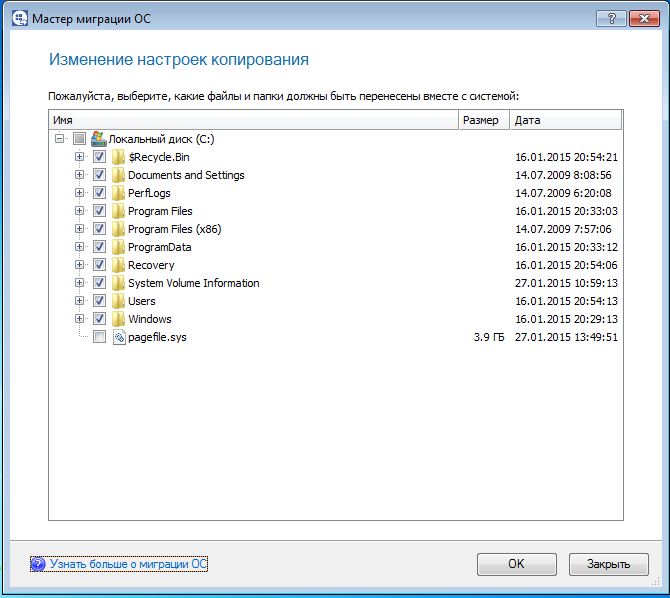Image resolution: width=670 pixels, height=598 pixels.
Task: Click the Дата column header
Action: pos(565,120)
